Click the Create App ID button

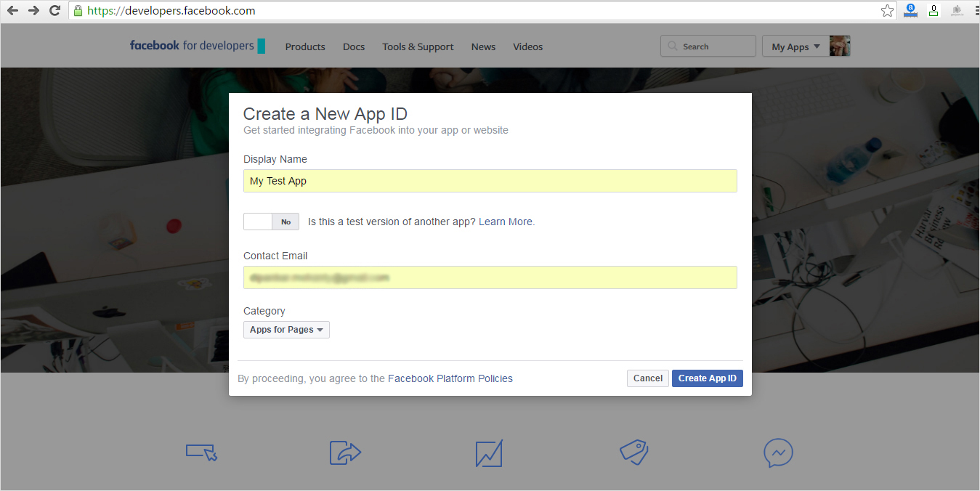click(708, 378)
